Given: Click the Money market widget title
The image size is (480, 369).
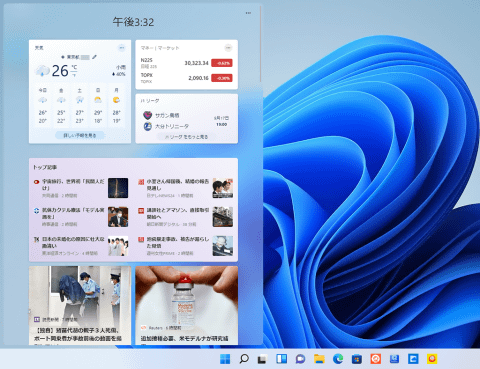Looking at the screenshot, I should click(160, 48).
